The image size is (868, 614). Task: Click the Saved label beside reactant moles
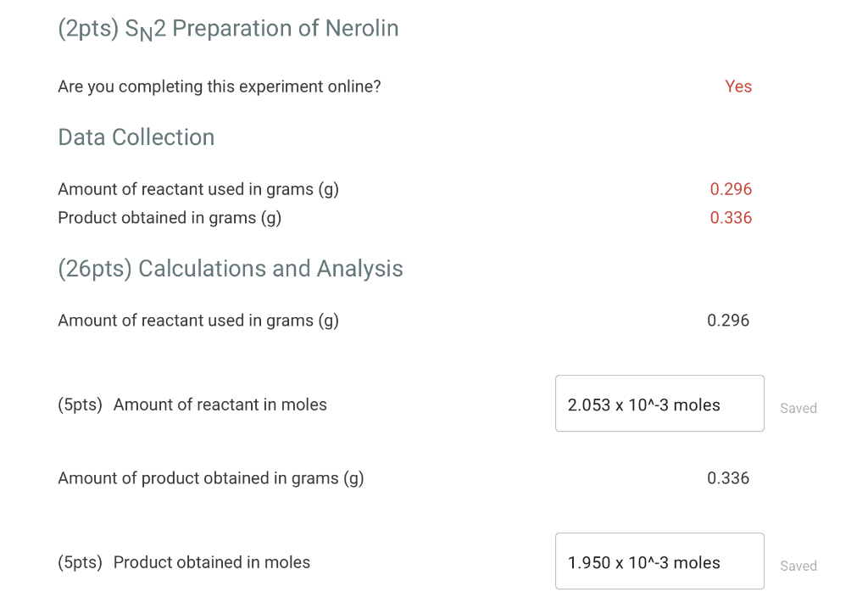coord(798,408)
